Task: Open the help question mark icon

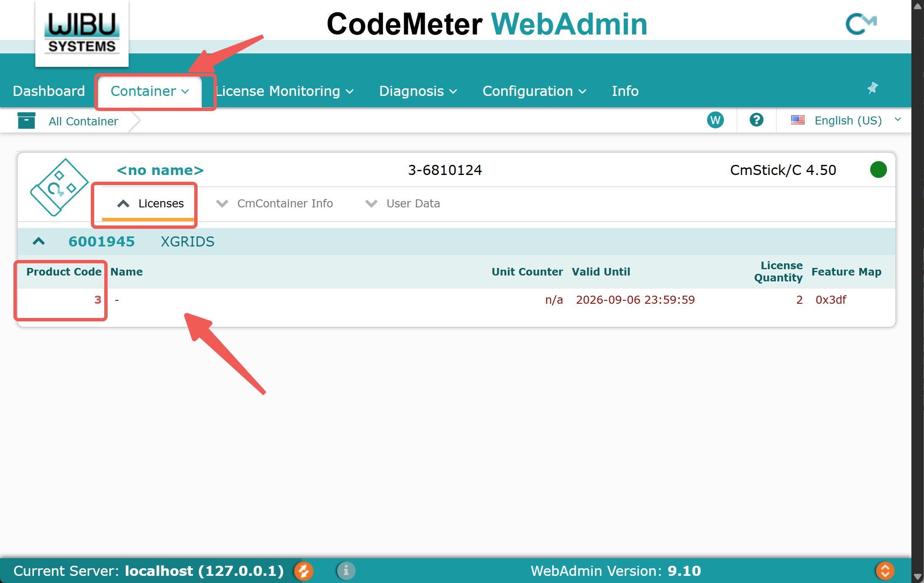Action: 756,120
